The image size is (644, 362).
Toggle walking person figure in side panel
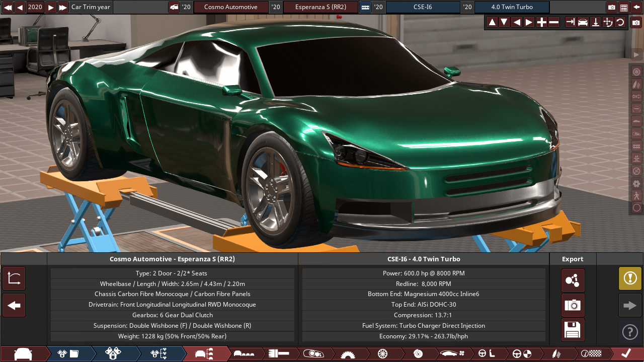(636, 195)
